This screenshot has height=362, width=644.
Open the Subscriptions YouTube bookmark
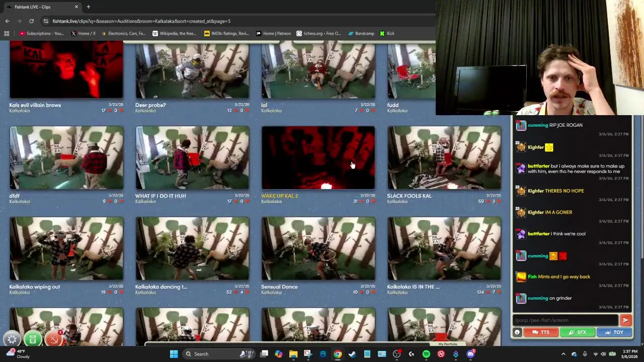point(42,33)
